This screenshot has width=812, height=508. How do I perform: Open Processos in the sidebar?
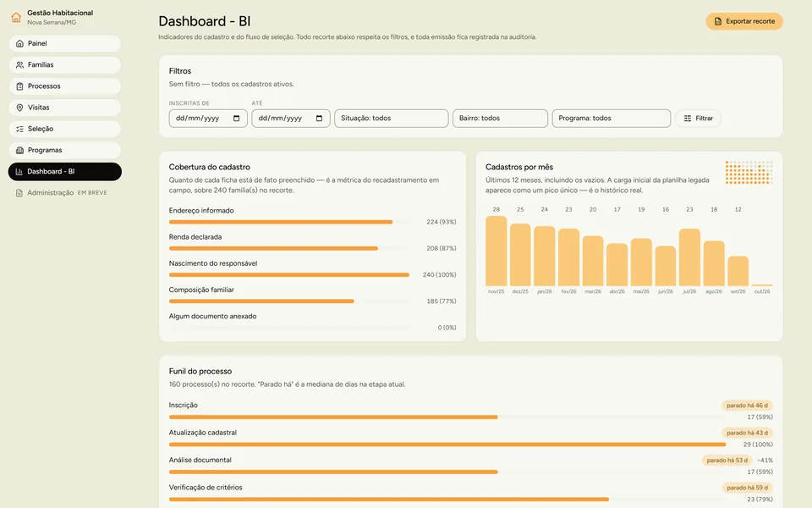[x=65, y=86]
